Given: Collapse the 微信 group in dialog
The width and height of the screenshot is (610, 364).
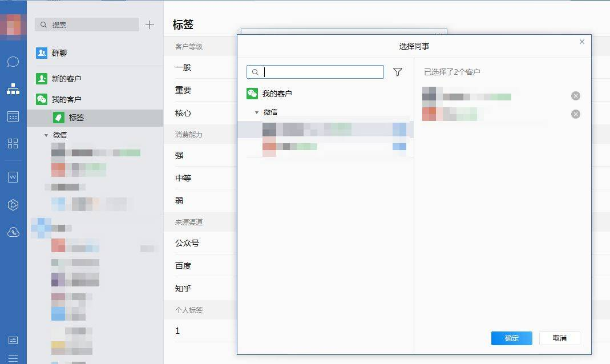Looking at the screenshot, I should (x=257, y=112).
